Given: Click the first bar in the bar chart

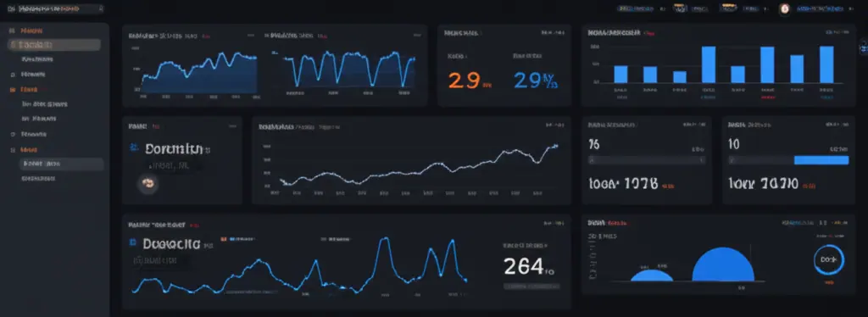Looking at the screenshot, I should (620, 74).
